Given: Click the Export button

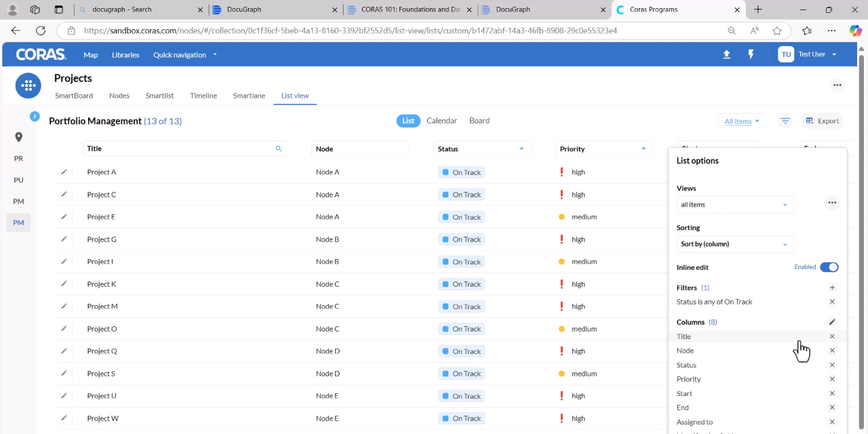Looking at the screenshot, I should point(822,121).
